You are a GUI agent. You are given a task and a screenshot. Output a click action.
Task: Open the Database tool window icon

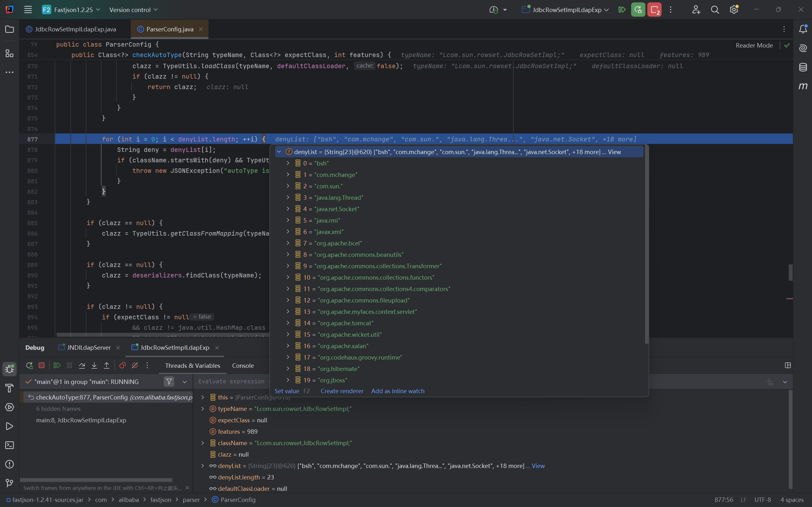click(803, 67)
